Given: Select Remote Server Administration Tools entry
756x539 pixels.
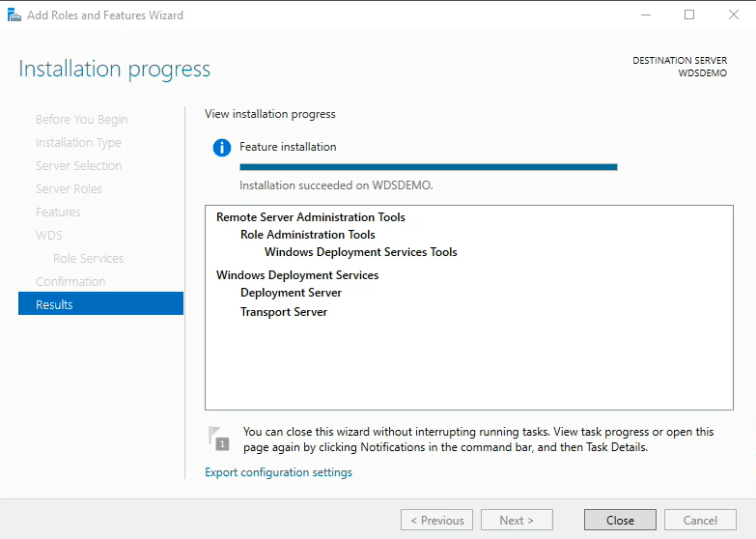Looking at the screenshot, I should [310, 217].
